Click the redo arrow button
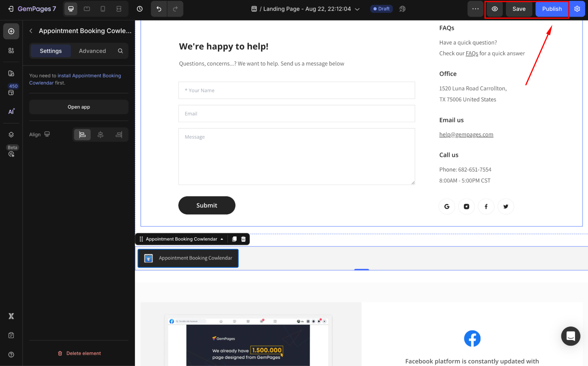Image resolution: width=588 pixels, height=366 pixels. pos(175,9)
